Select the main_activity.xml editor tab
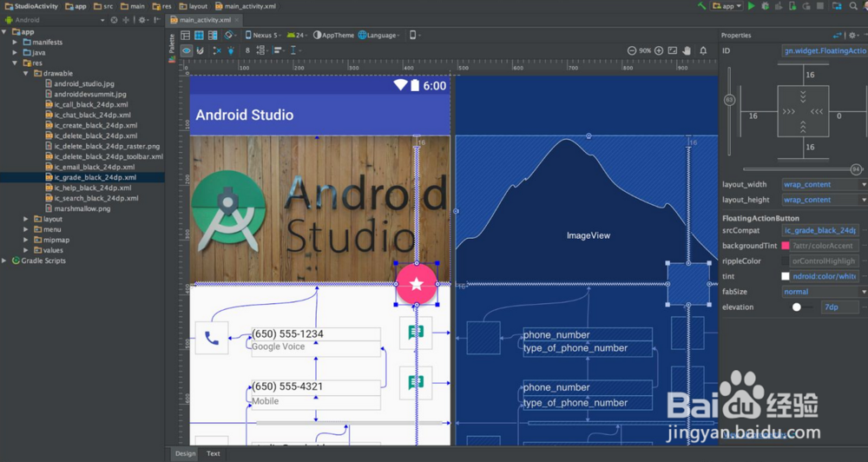Screen dimensions: 868x462 (204, 20)
